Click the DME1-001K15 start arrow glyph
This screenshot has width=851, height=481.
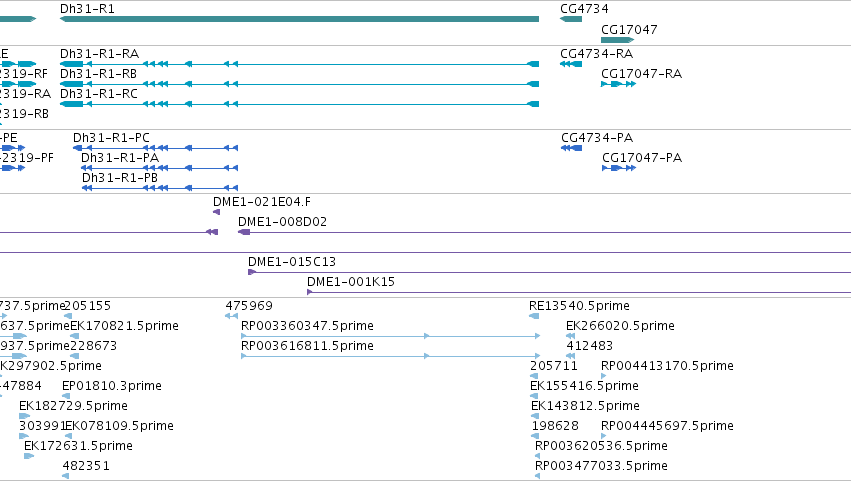point(309,292)
